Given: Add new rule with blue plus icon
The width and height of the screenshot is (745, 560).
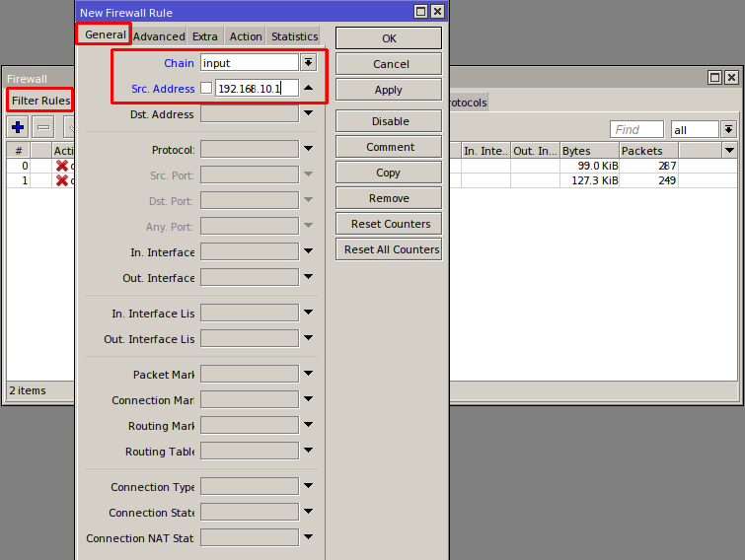Looking at the screenshot, I should click(x=18, y=127).
